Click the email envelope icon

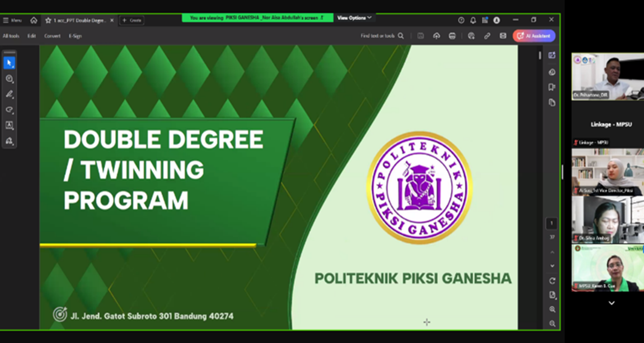click(503, 36)
